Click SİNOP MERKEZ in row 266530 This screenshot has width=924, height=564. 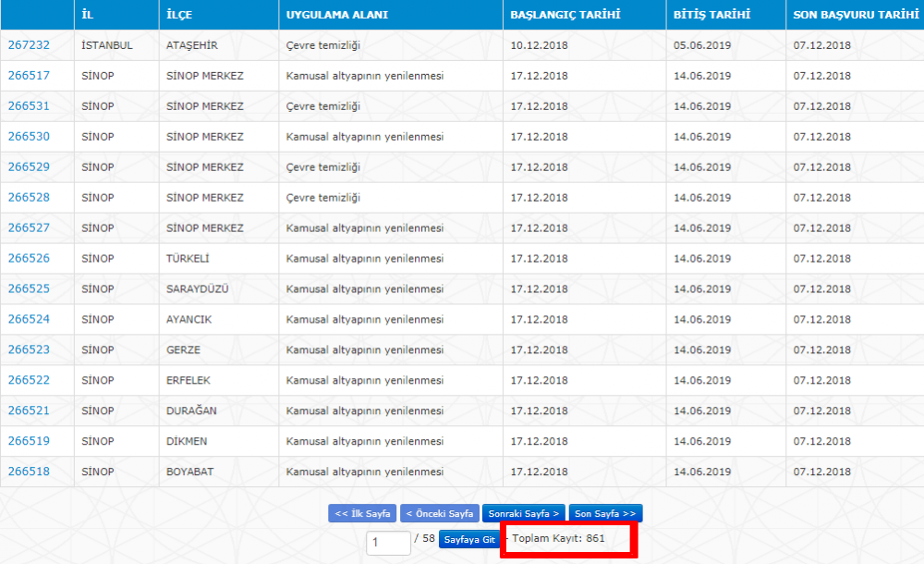tap(205, 136)
